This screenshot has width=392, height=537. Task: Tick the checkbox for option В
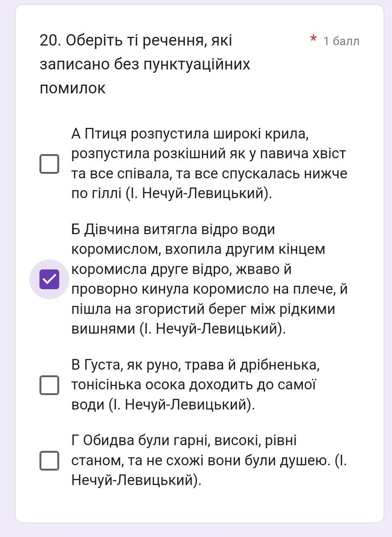49,385
